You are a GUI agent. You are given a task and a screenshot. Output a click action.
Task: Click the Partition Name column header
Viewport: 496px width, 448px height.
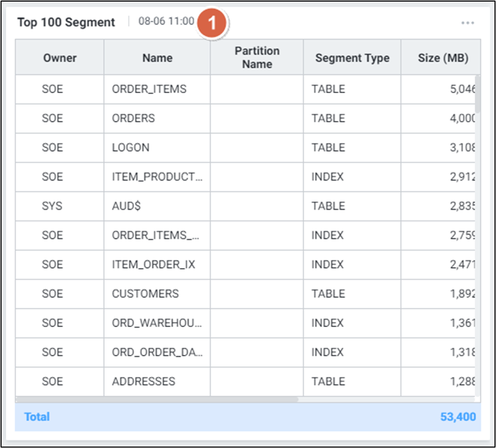coord(256,58)
